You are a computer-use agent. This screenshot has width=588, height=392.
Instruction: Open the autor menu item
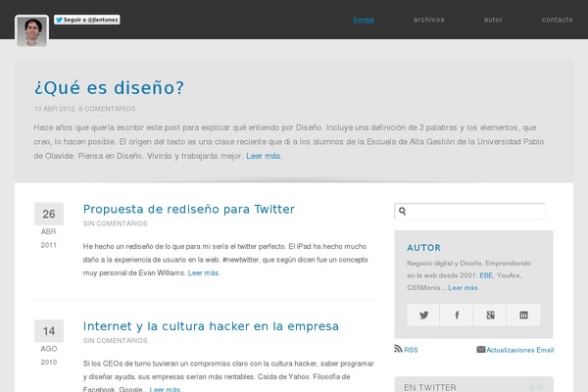click(493, 20)
